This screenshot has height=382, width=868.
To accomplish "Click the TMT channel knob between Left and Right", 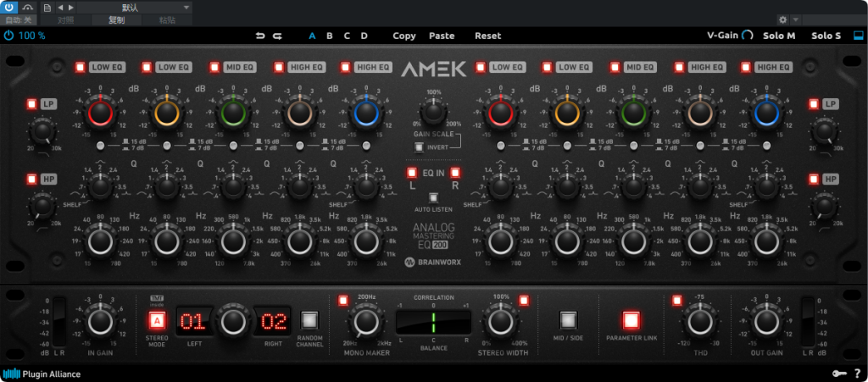I will [234, 321].
